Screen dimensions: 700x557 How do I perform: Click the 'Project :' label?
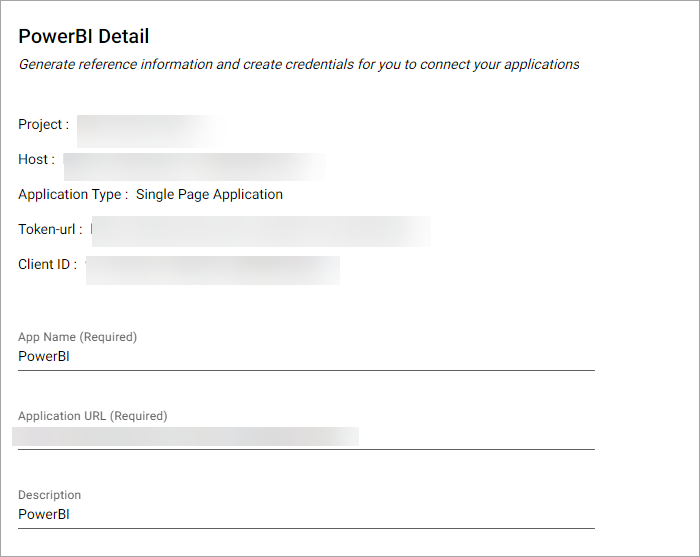(44, 125)
